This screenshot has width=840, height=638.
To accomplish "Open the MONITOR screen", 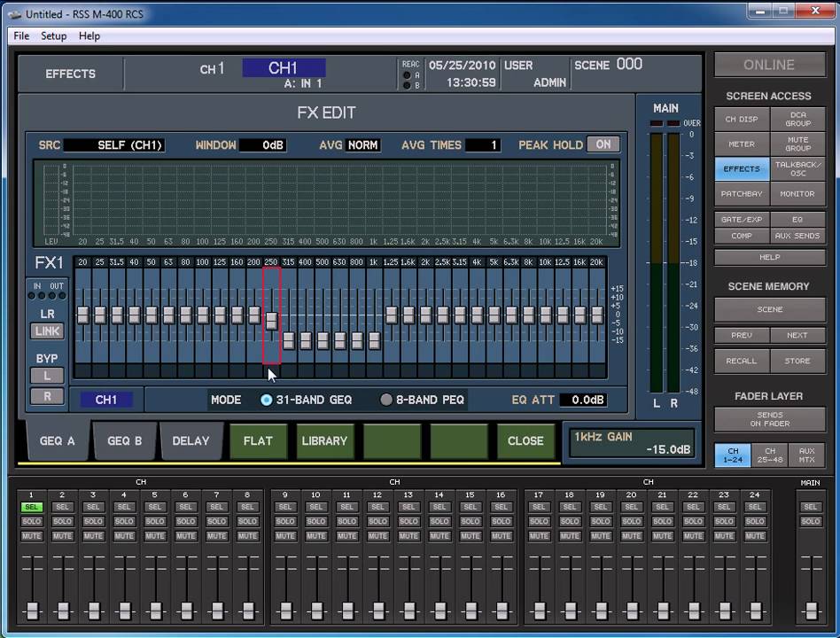I will pos(797,194).
